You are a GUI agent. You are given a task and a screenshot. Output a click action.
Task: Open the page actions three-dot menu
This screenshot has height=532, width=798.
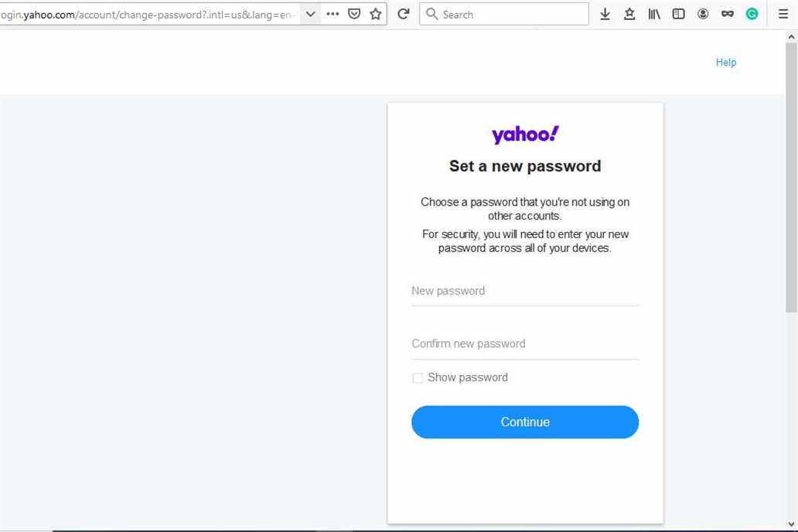(332, 14)
